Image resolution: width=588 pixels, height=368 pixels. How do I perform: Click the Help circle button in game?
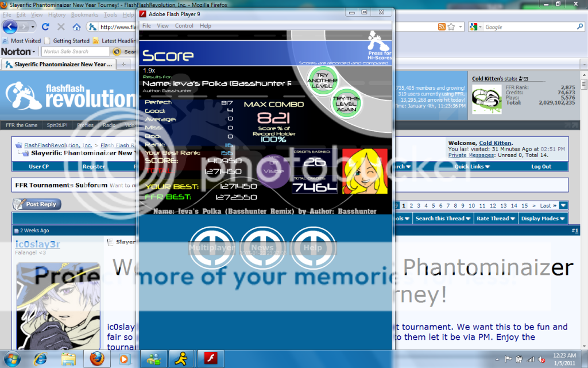(313, 248)
